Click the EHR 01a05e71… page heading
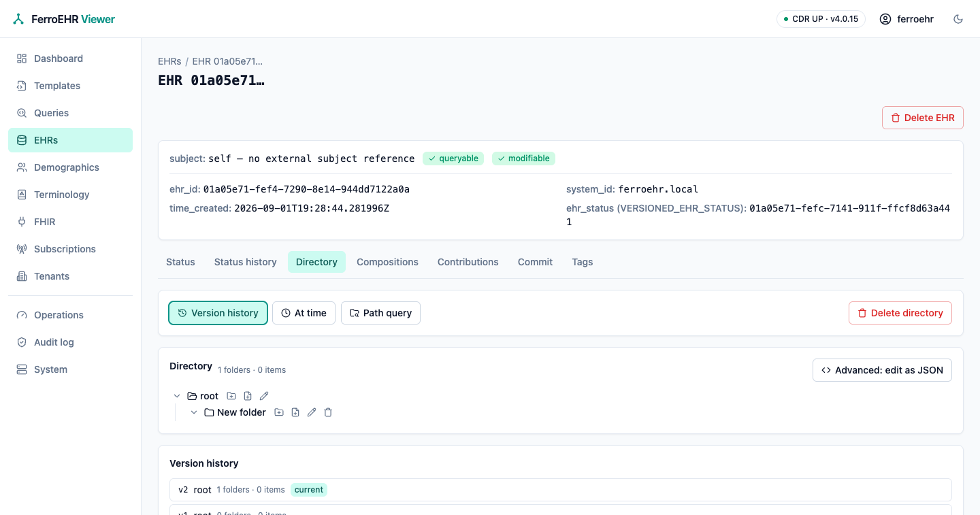Image resolution: width=980 pixels, height=515 pixels. (211, 80)
